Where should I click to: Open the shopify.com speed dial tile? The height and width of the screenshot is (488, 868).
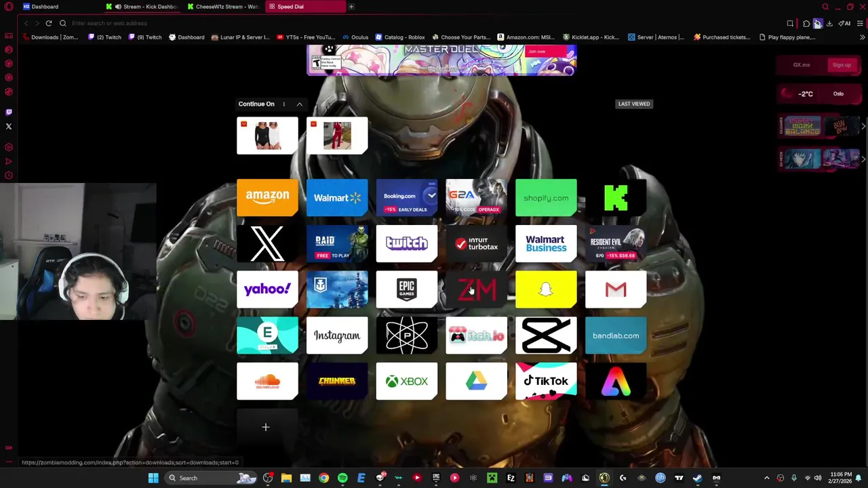pos(546,197)
